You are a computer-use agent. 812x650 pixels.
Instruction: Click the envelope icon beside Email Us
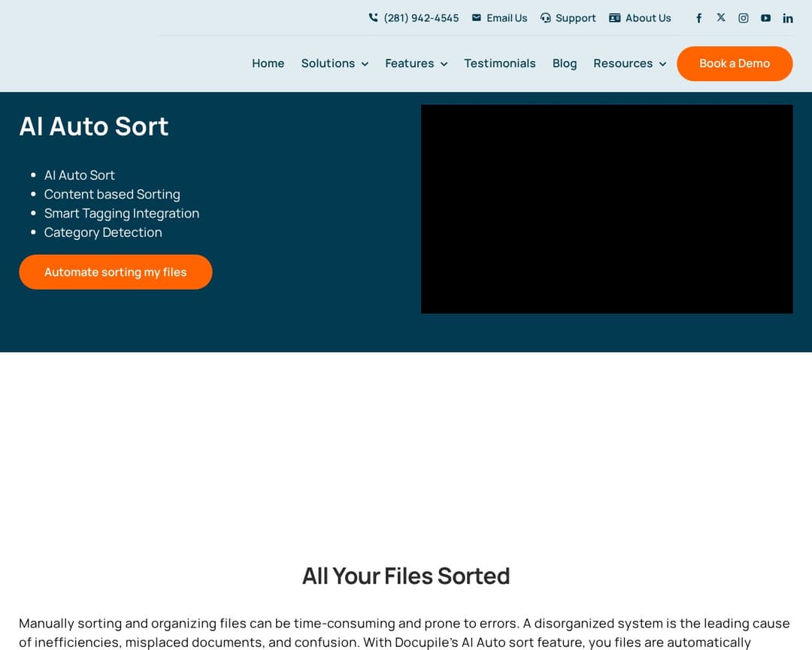(x=477, y=17)
